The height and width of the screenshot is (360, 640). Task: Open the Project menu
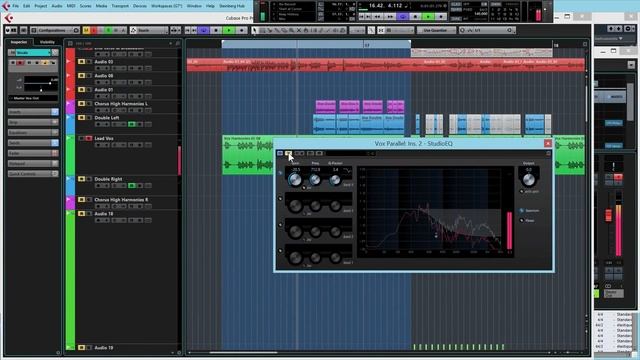tap(40, 6)
